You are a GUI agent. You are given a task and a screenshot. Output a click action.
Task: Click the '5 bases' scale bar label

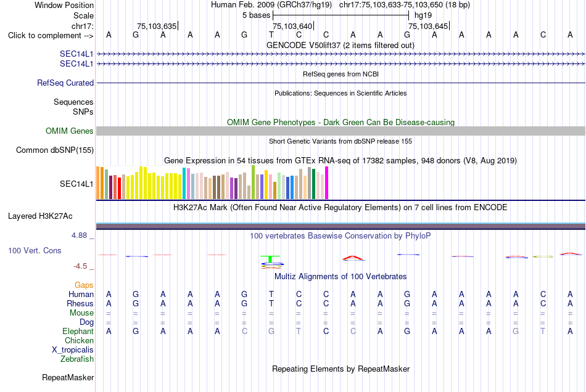click(256, 15)
